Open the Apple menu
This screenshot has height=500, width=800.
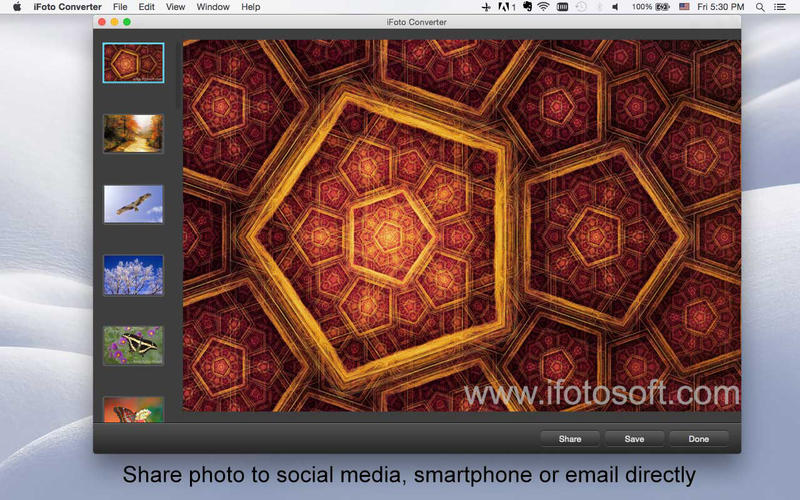[17, 7]
